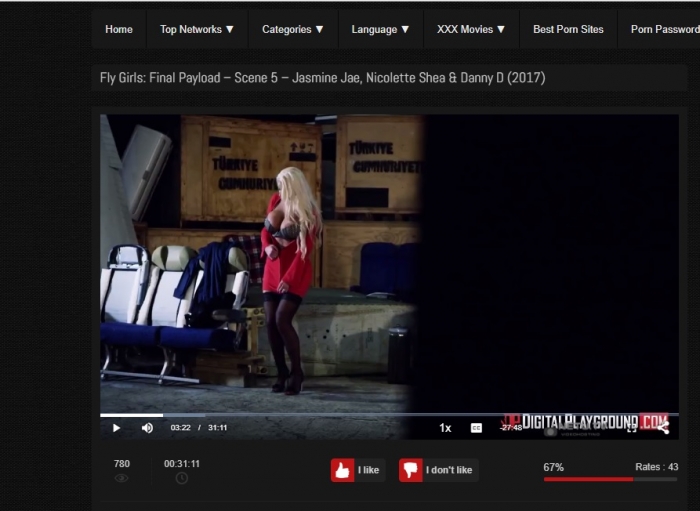Expand the Language dropdown menu
Screen dimensions: 700x511
tap(380, 29)
